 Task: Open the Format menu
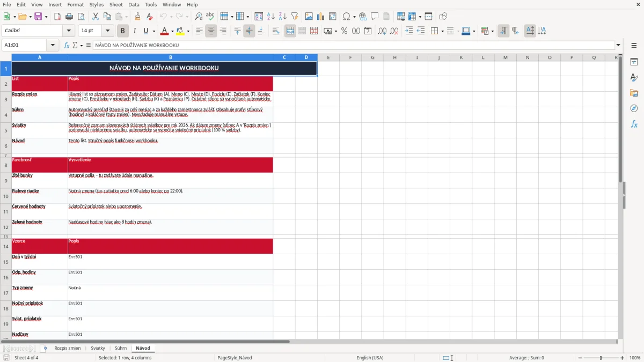coord(75,4)
